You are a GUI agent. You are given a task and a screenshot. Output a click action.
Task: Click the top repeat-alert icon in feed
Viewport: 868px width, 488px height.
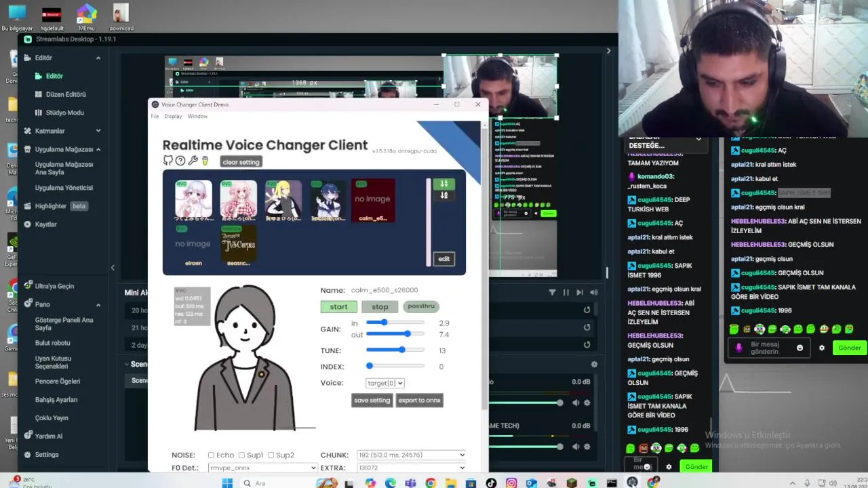(587, 310)
